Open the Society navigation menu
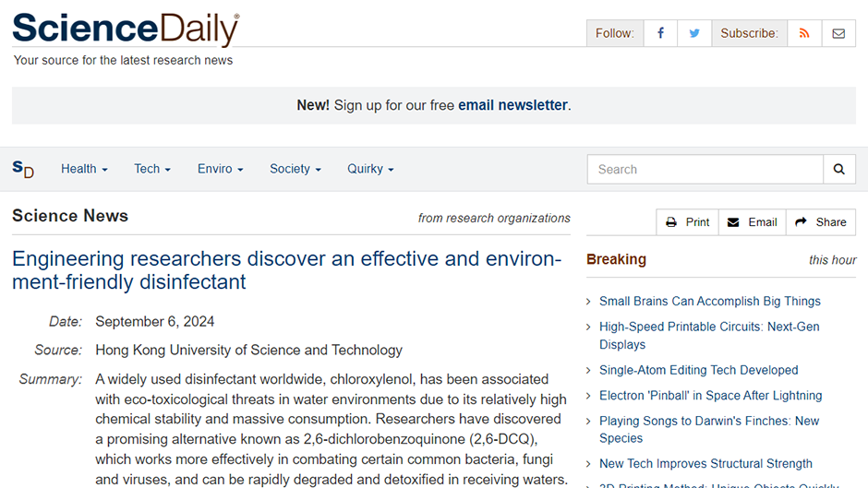 click(295, 169)
